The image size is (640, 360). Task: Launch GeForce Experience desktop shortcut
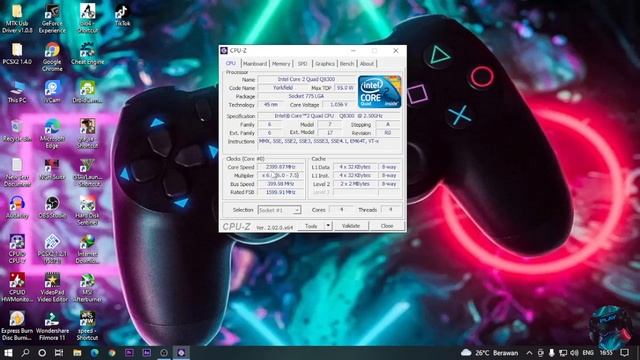click(x=52, y=18)
